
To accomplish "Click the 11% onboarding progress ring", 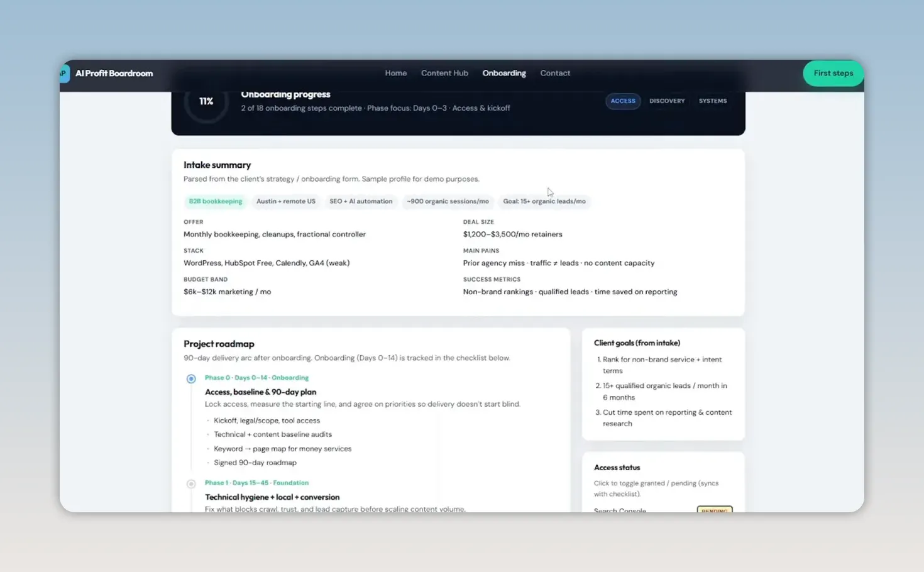I will coord(206,101).
